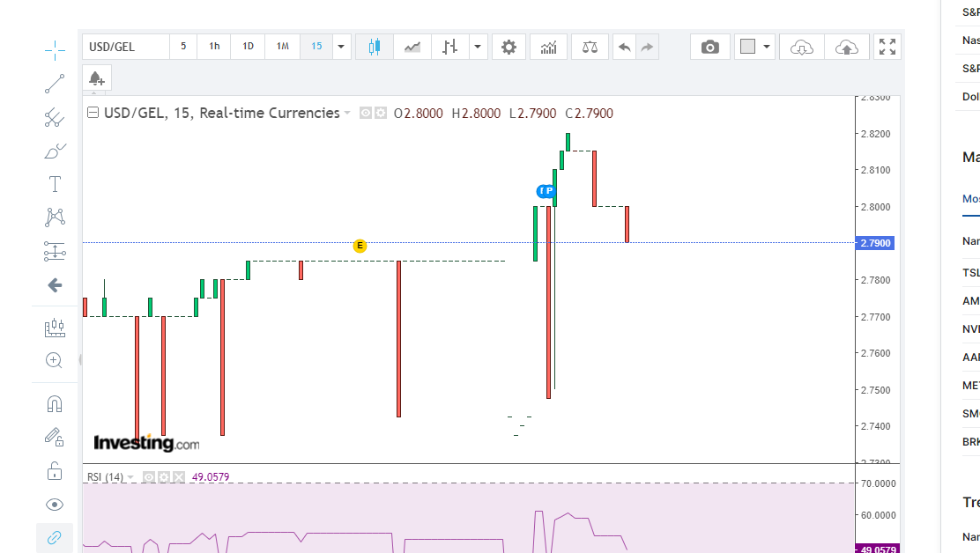Select the text annotation tool
Image resolution: width=980 pixels, height=553 pixels.
point(55,184)
